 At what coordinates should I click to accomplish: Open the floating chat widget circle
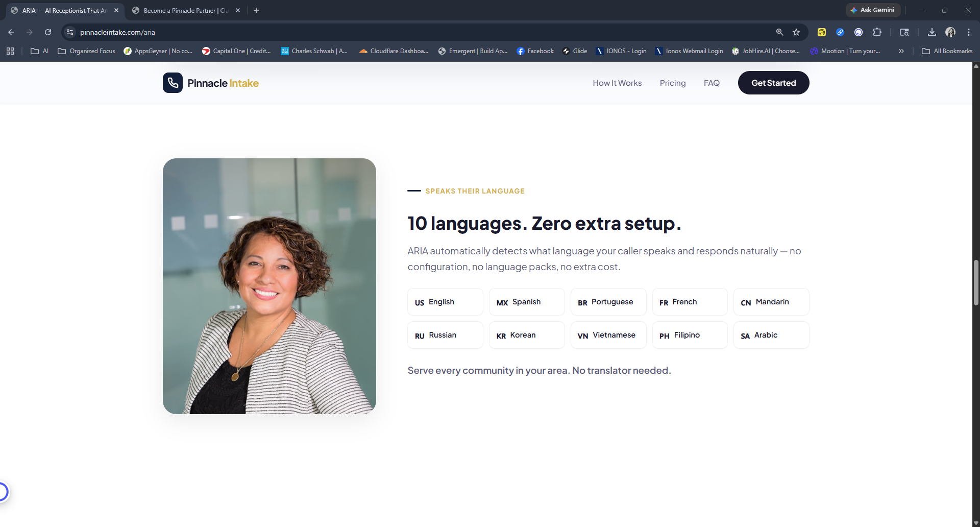(3, 492)
